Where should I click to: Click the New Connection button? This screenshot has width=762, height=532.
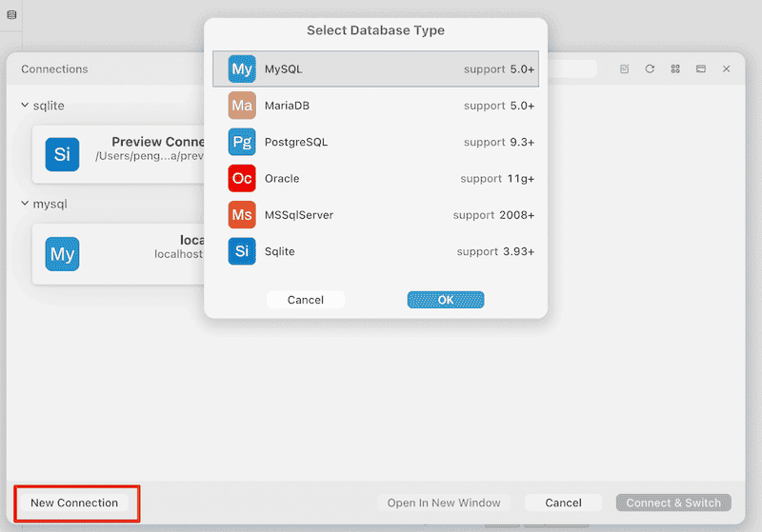pyautogui.click(x=74, y=502)
